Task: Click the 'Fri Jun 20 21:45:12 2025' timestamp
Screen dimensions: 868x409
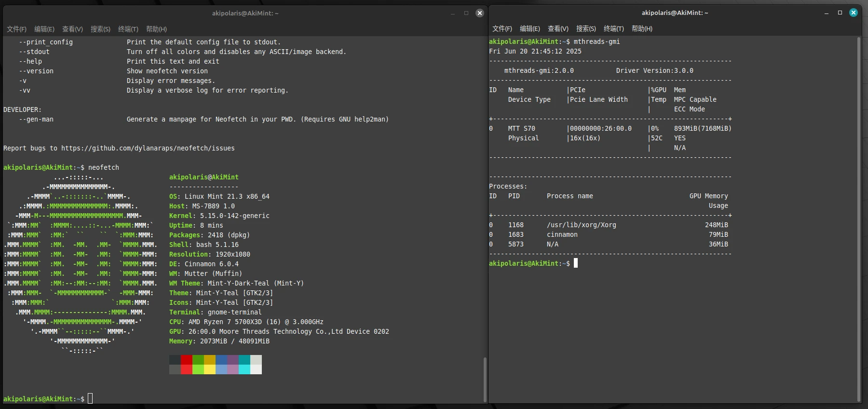Action: (535, 51)
